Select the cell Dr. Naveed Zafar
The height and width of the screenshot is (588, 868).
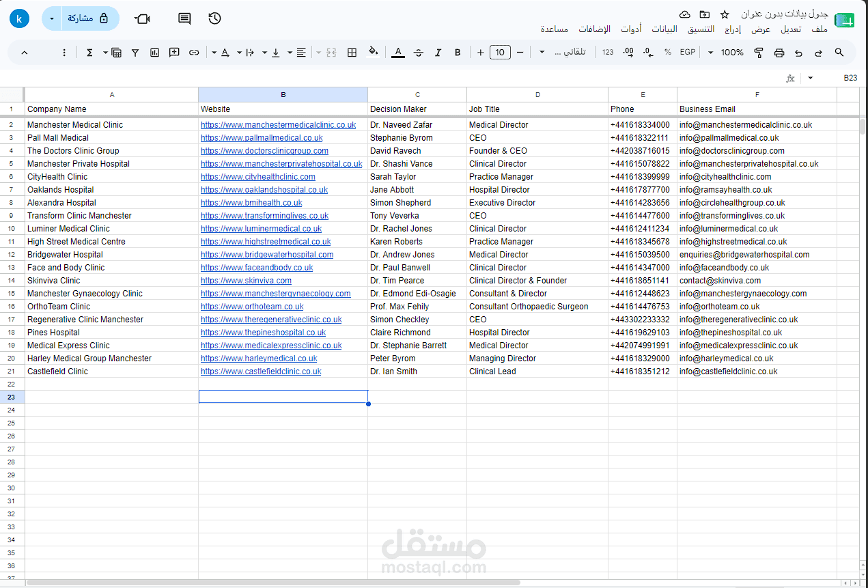pyautogui.click(x=417, y=125)
